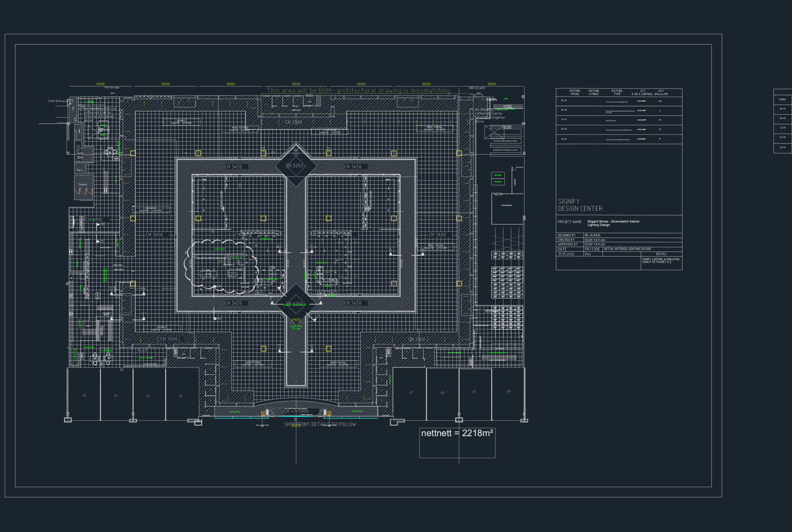This screenshot has width=792, height=532.
Task: Click the 'HOME TEXTILES' area label
Action: coord(240,127)
